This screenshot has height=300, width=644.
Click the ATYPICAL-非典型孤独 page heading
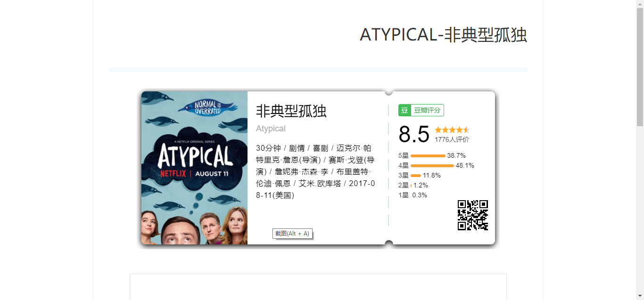click(443, 35)
